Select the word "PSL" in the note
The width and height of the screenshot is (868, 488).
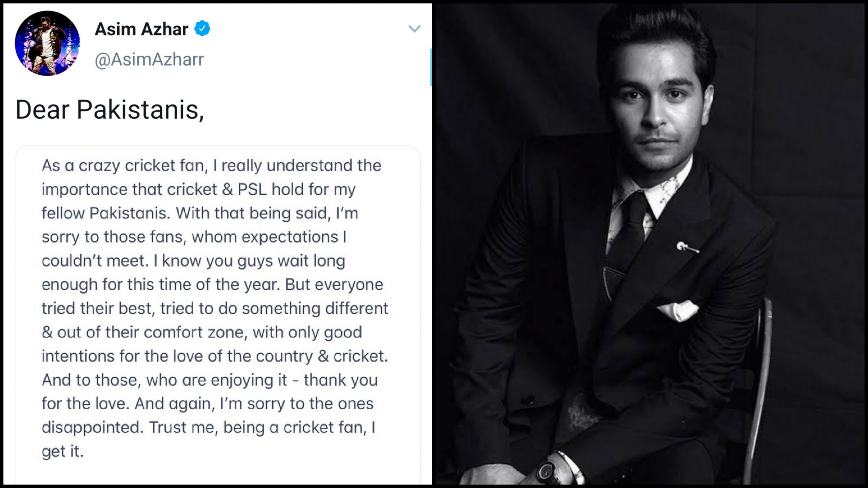click(x=252, y=189)
